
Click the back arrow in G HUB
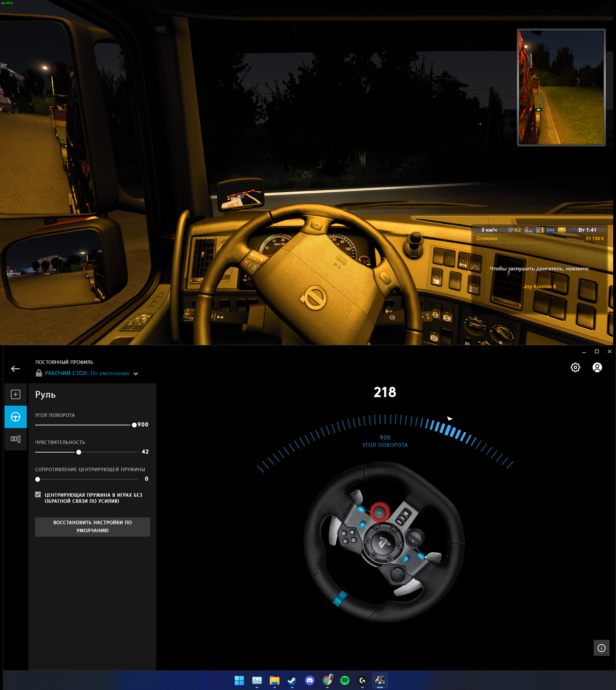coord(15,369)
